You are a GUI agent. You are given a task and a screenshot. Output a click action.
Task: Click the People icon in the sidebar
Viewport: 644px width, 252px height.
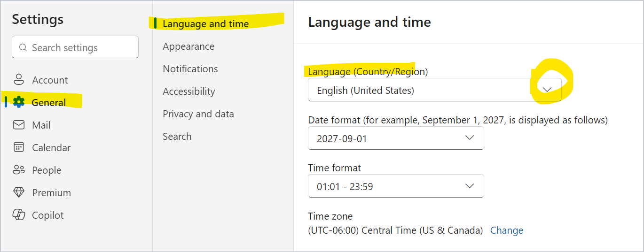pos(19,170)
